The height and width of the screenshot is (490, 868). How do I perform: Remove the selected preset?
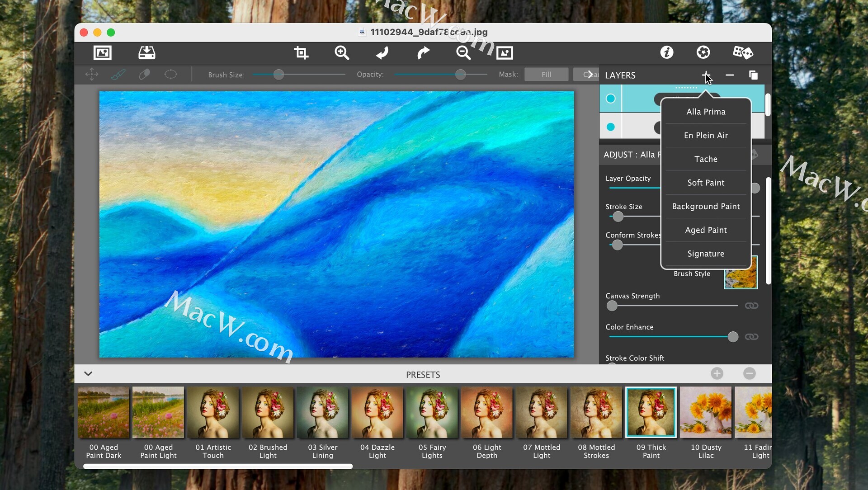(x=750, y=373)
